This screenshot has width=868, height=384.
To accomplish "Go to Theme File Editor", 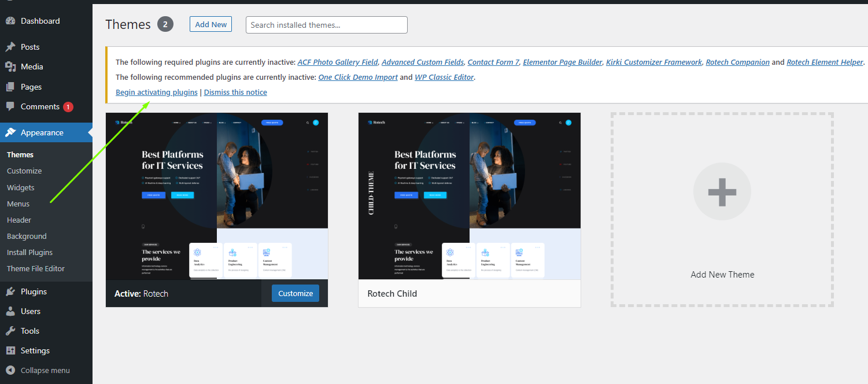I will (x=36, y=268).
